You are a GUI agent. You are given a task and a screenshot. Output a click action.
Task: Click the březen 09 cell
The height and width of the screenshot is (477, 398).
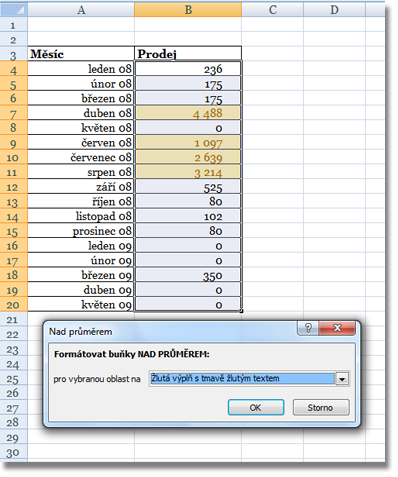tap(81, 275)
